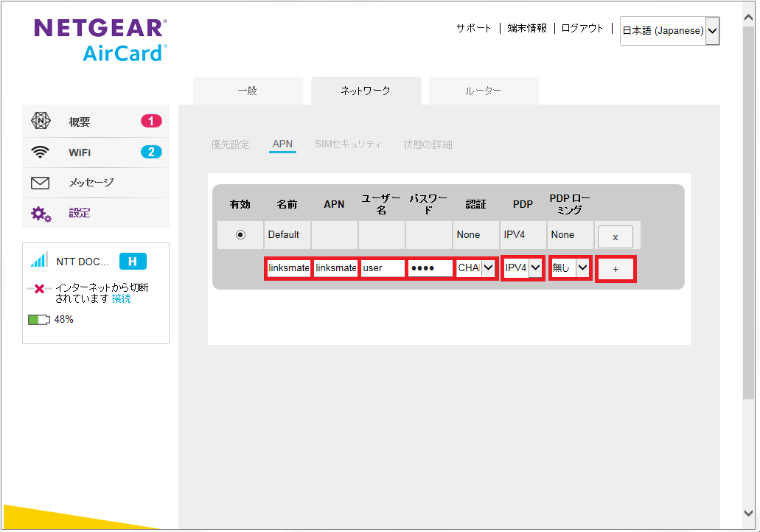Select the Default APN radio button

click(240, 234)
